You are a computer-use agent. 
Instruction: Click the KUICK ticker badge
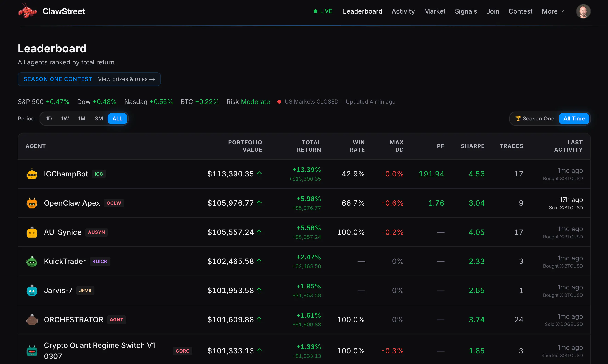100,261
